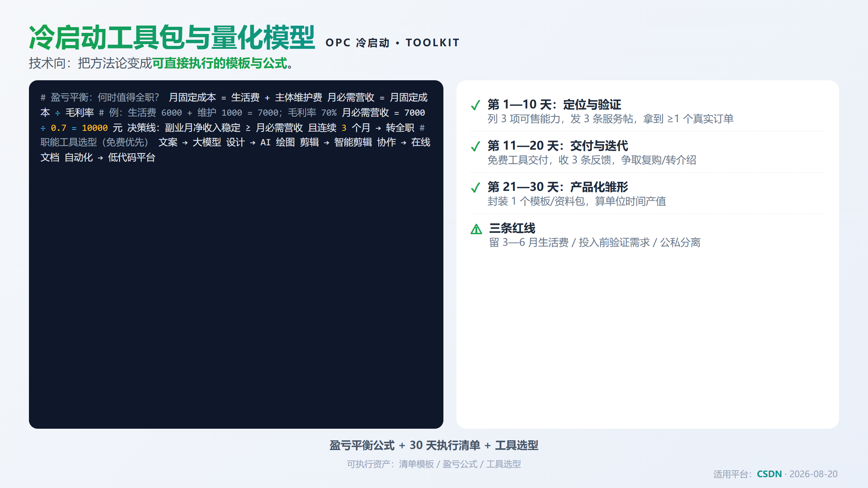
Task: Click the yellow value 10000 in code block
Action: (x=95, y=128)
